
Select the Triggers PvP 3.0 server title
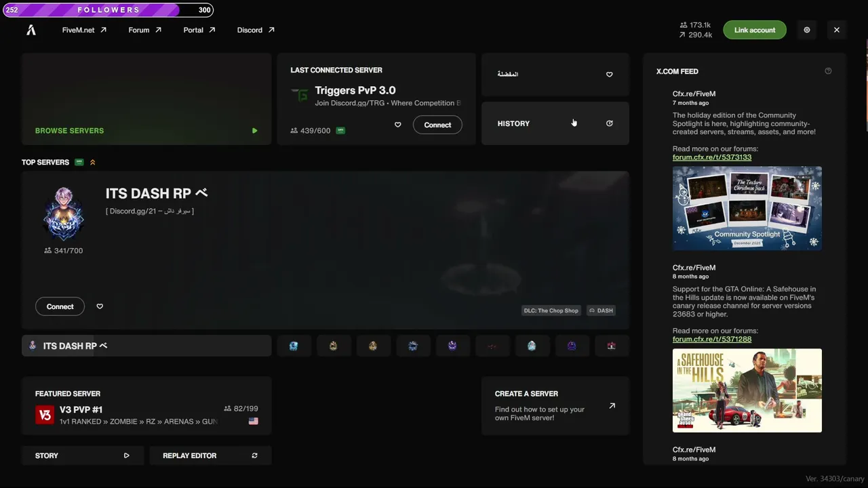[355, 90]
